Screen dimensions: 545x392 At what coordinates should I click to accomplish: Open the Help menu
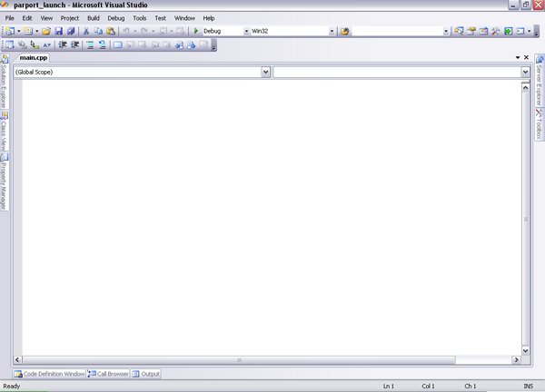click(209, 18)
